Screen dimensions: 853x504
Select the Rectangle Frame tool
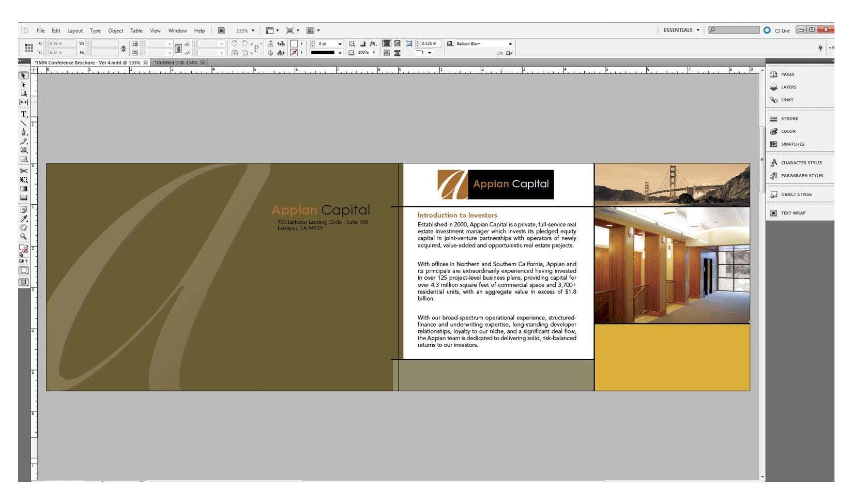pos(23,150)
